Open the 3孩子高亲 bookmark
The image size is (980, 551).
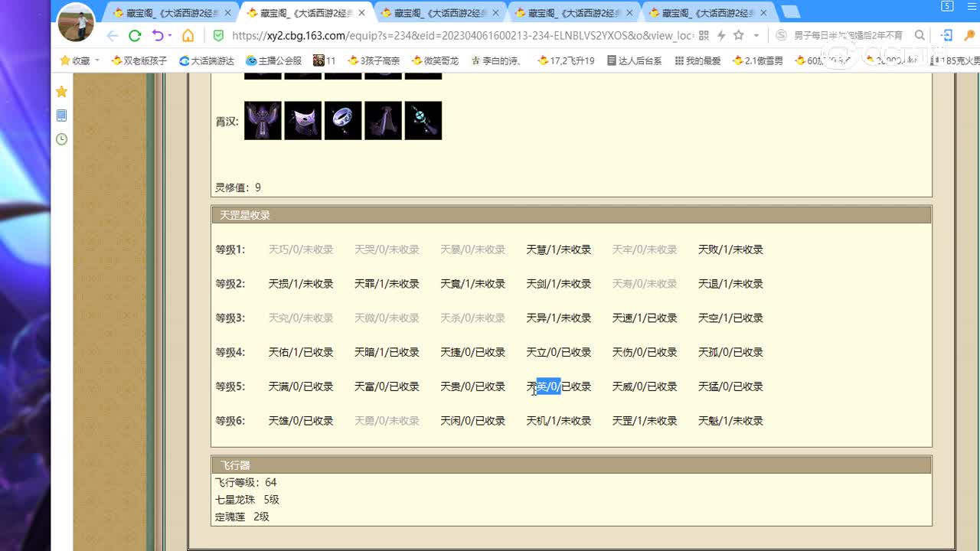[374, 60]
